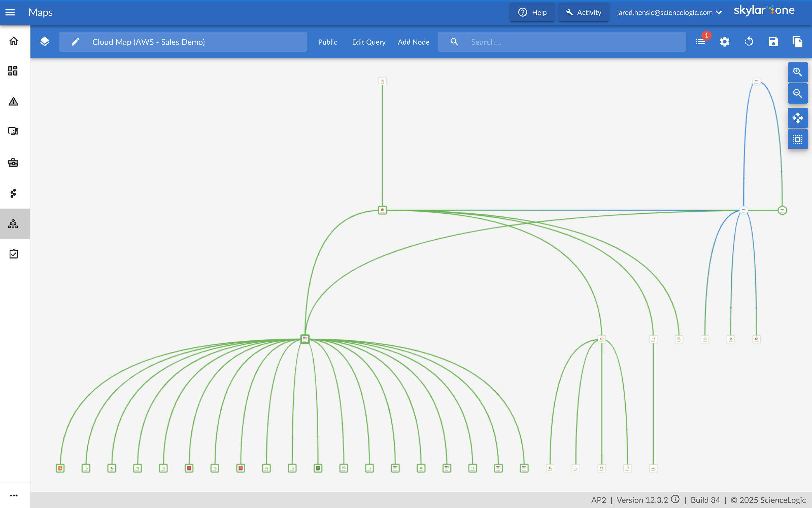Click the © 2025 ScienceLogic text

point(768,500)
